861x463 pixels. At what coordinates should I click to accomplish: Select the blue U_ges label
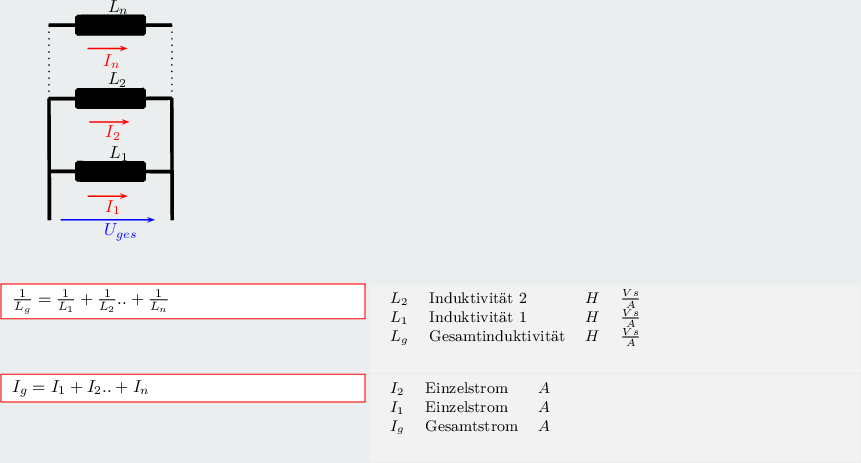click(x=120, y=232)
